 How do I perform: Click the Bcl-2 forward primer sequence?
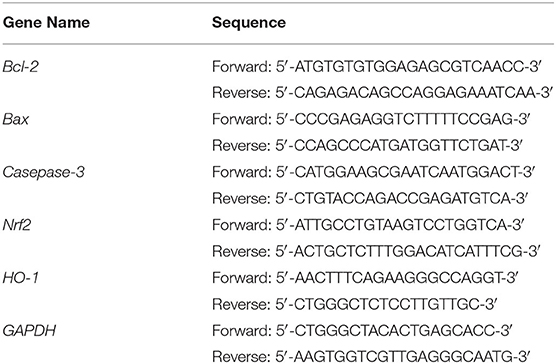pos(377,67)
